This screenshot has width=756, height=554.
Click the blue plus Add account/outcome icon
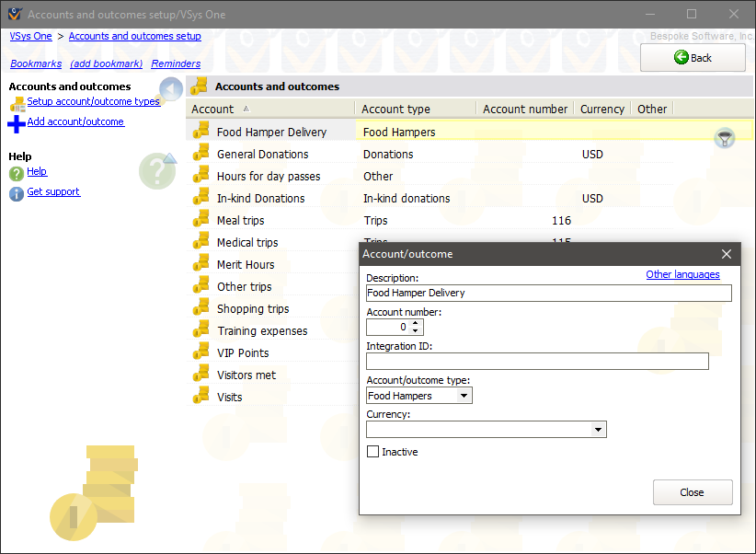tap(17, 123)
